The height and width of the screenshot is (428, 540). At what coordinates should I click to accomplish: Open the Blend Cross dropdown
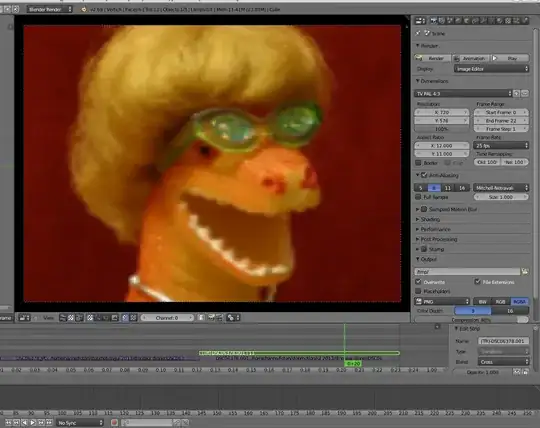[x=503, y=362]
